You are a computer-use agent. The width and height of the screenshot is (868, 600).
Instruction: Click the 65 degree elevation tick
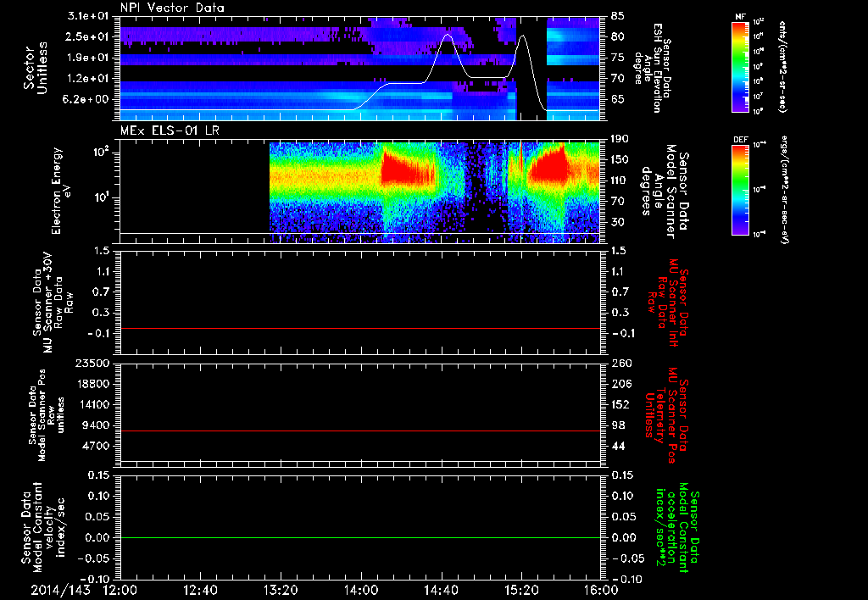pos(618,100)
